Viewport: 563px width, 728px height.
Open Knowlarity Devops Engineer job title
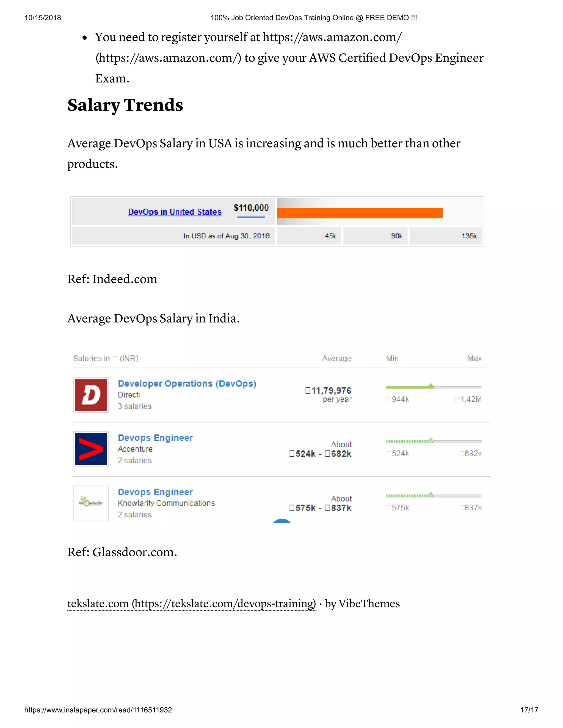pyautogui.click(x=155, y=492)
